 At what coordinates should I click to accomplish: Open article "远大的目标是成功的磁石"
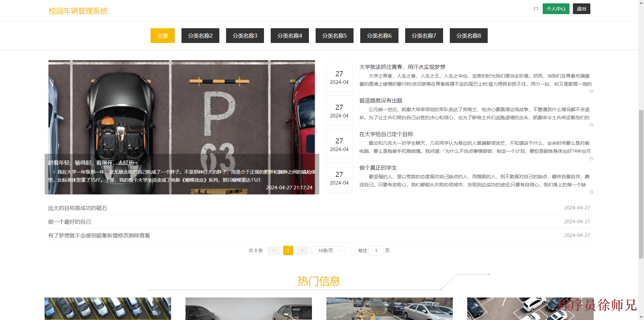pos(77,208)
